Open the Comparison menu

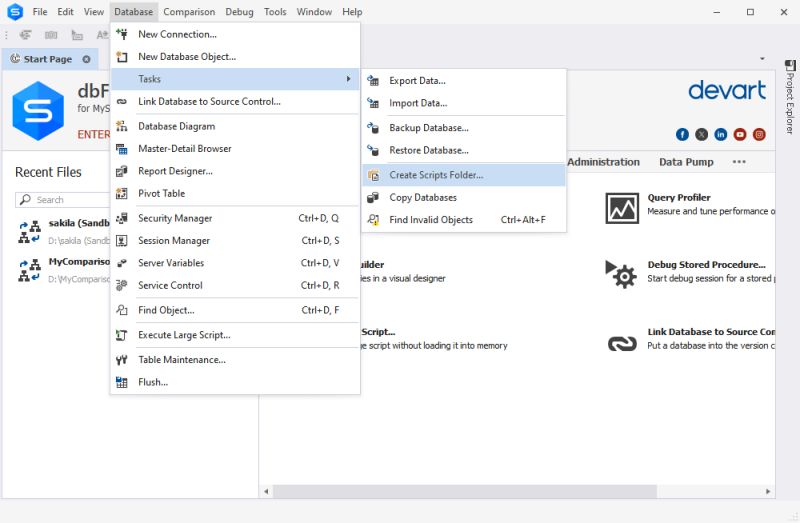189,12
